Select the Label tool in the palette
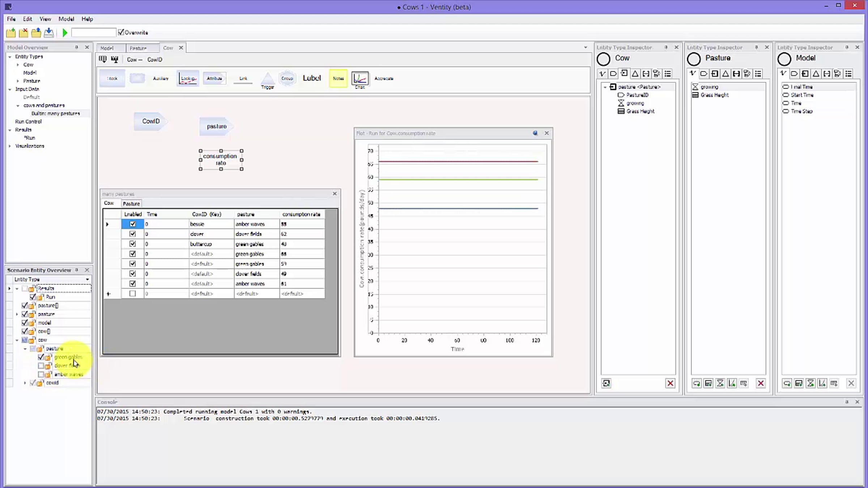Viewport: 868px width, 488px height. coord(312,78)
